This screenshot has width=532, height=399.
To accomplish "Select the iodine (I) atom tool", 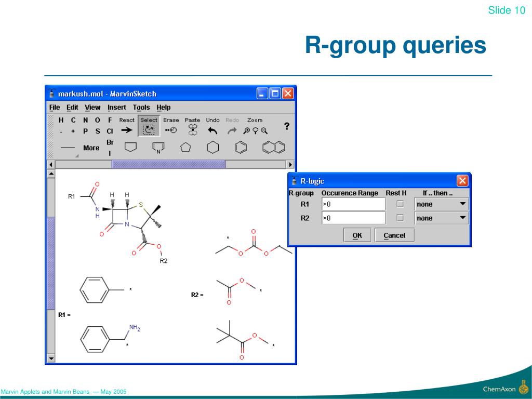I will [x=110, y=153].
